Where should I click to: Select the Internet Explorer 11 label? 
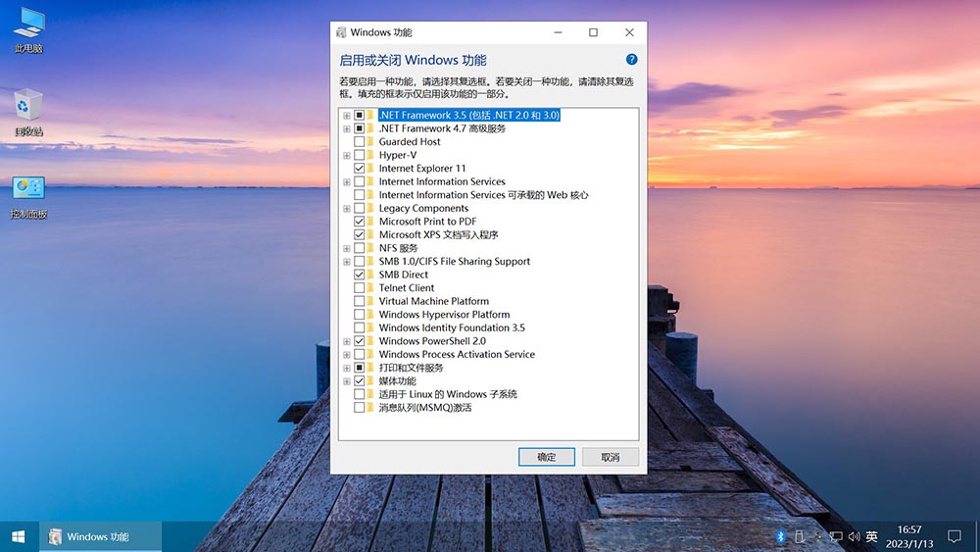pos(421,169)
